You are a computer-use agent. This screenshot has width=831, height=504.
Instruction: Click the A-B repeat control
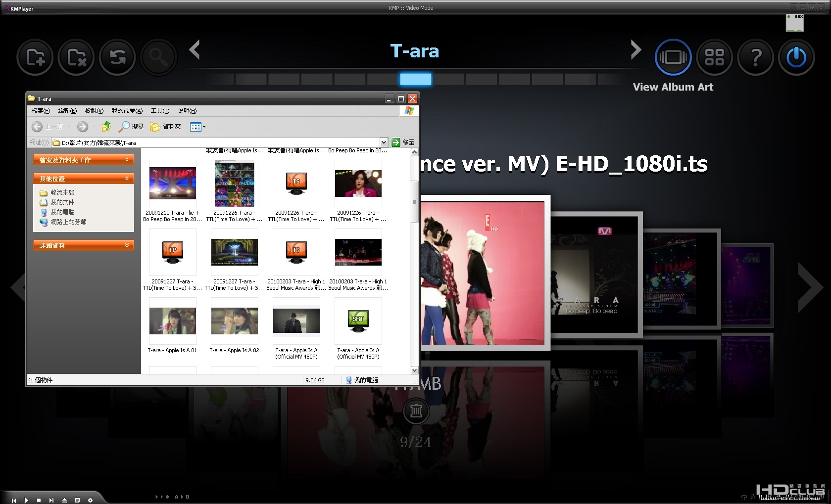(x=182, y=497)
